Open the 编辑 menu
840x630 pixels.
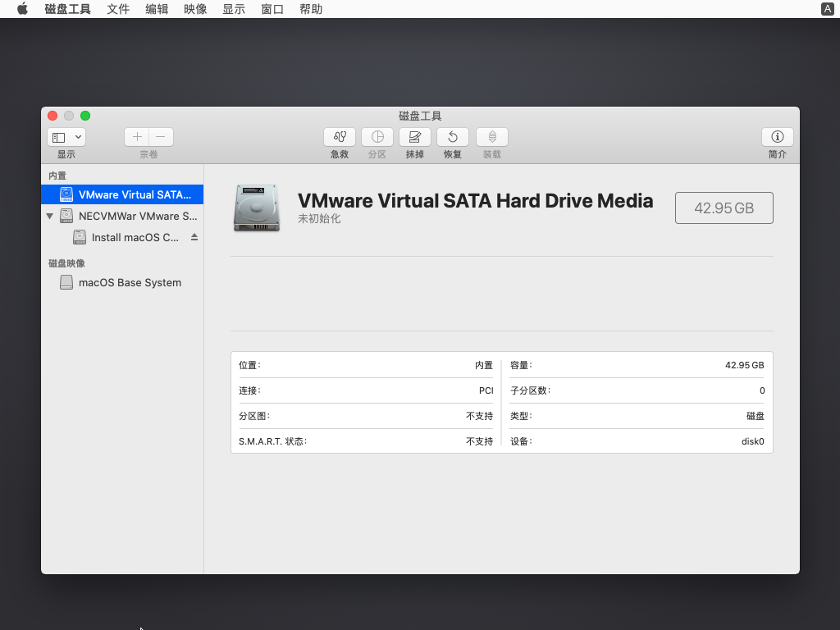[x=157, y=9]
